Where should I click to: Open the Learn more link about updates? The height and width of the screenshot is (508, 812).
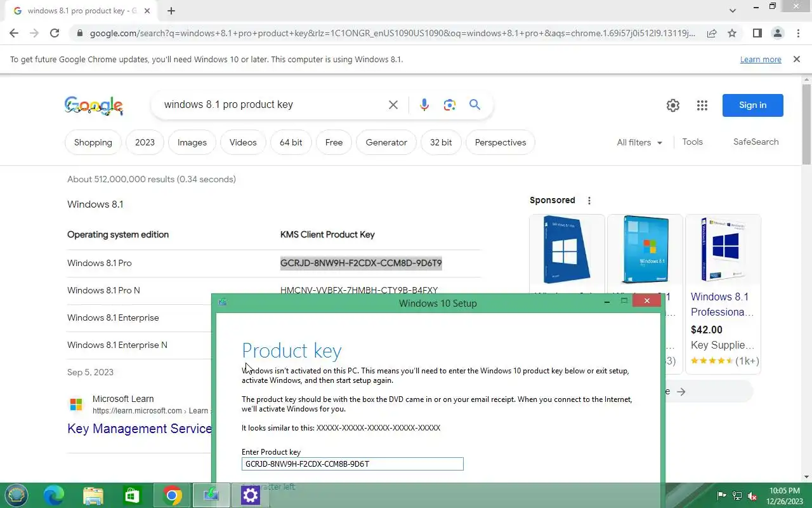(x=761, y=59)
